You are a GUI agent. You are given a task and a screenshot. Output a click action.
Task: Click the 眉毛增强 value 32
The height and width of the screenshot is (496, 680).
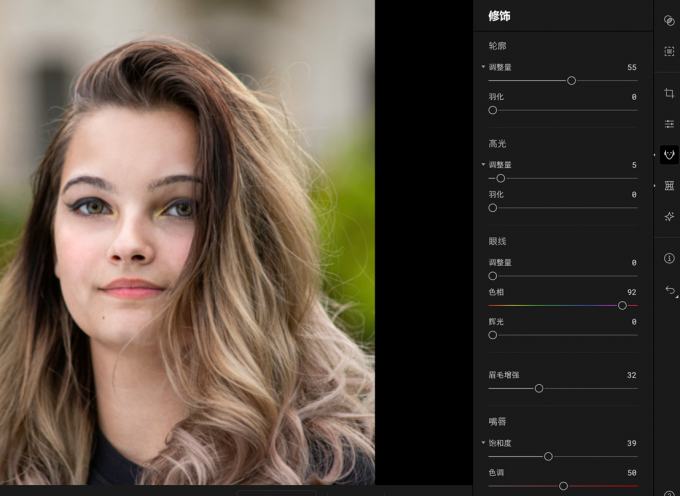pos(631,375)
